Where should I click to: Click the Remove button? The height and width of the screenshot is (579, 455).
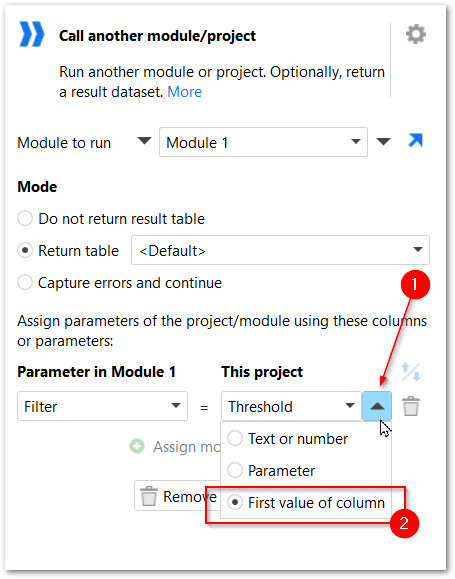pyautogui.click(x=178, y=496)
